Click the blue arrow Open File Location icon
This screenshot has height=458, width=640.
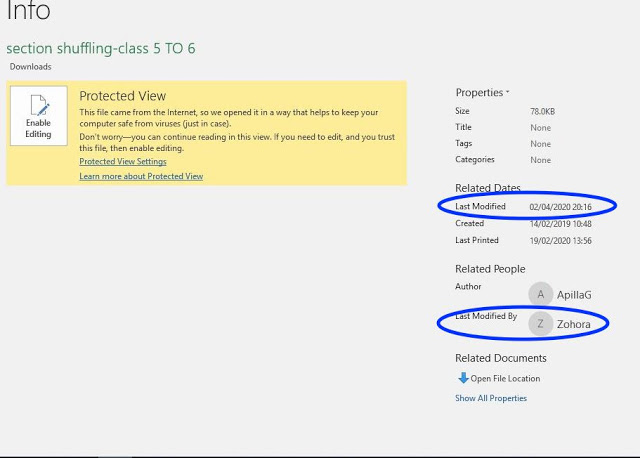463,378
